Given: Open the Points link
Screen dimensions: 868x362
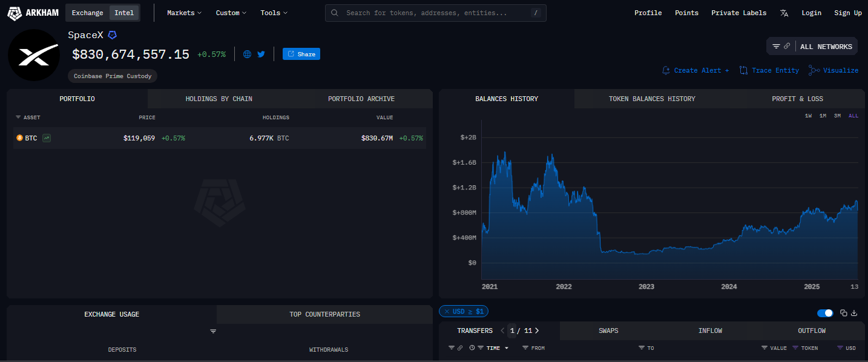Looking at the screenshot, I should (686, 13).
